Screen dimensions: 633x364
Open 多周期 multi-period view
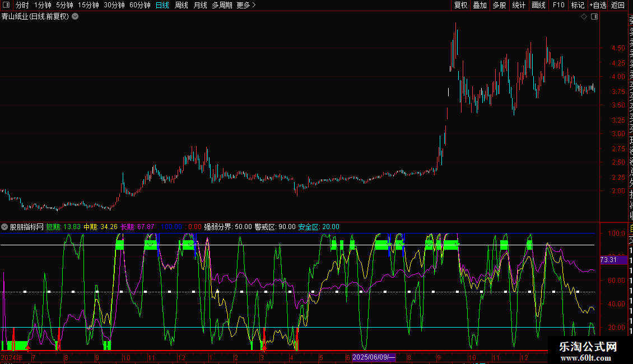222,5
